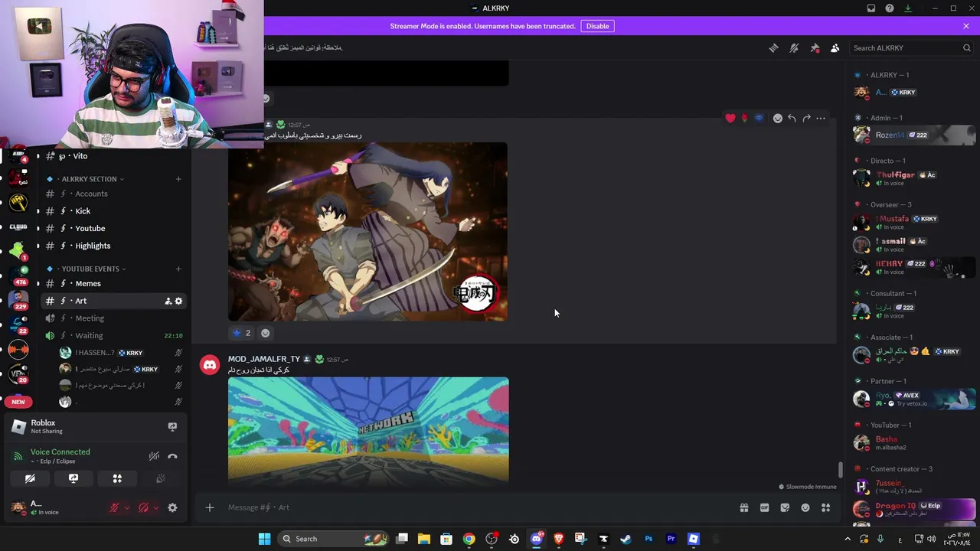Open the Highlights channel
This screenshot has width=980, height=551.
pos(112,246)
